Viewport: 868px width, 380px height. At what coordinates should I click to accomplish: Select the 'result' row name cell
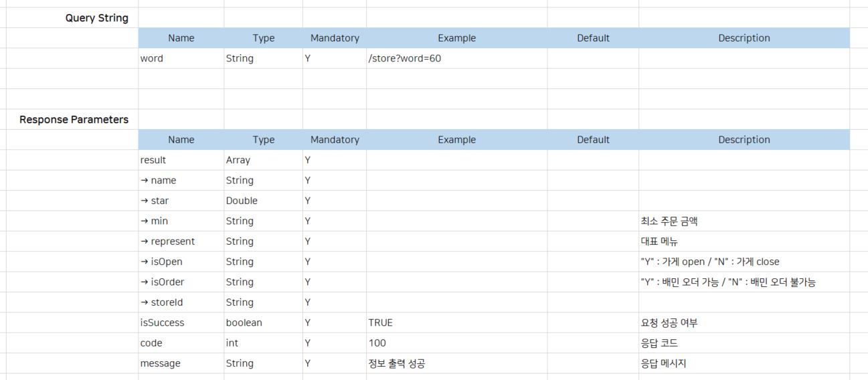tap(153, 160)
